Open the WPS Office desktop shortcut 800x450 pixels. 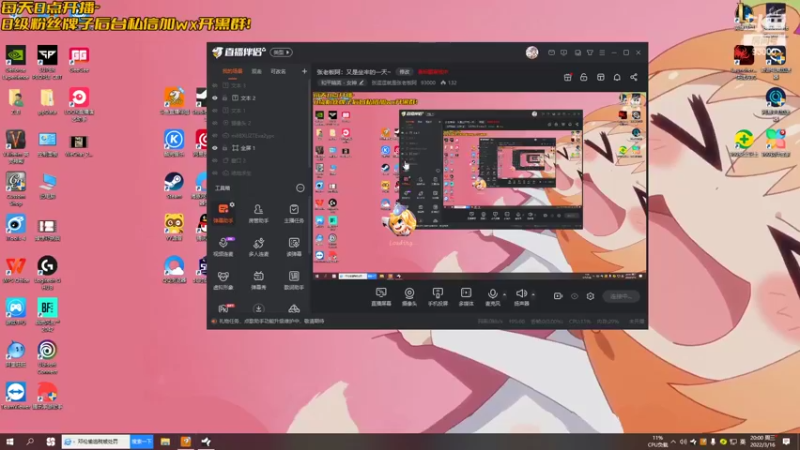[x=16, y=270]
